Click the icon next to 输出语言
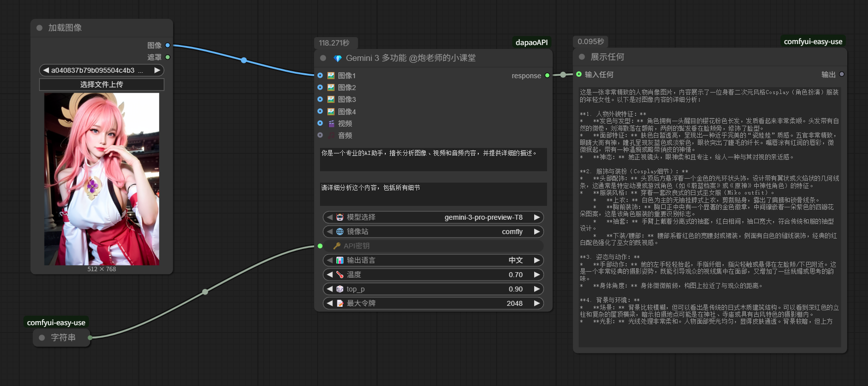Viewport: 868px width, 386px height. [340, 260]
